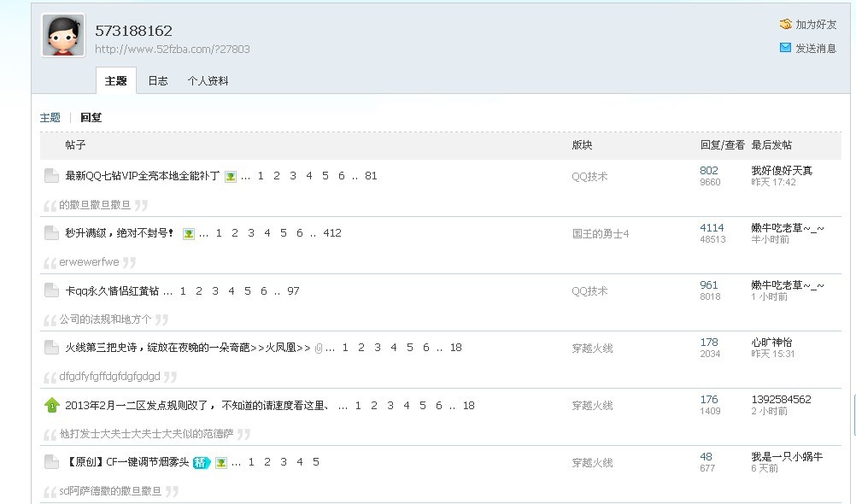
Task: Click green pinned arrow icon on 2013年2月 thread
Action: pos(51,405)
